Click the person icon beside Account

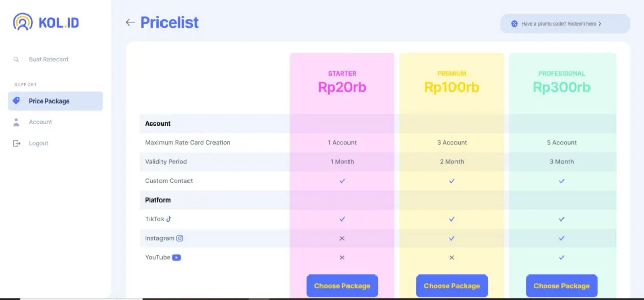pos(16,122)
